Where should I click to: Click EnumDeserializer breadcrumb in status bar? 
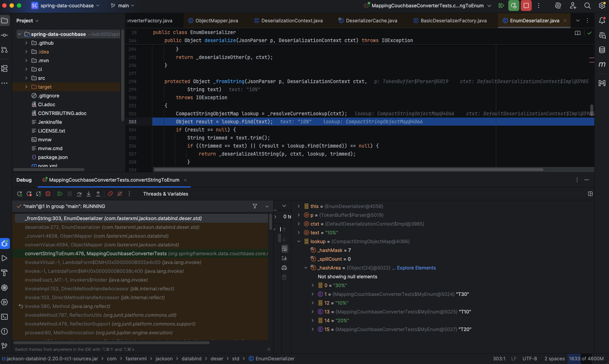pyautogui.click(x=271, y=359)
